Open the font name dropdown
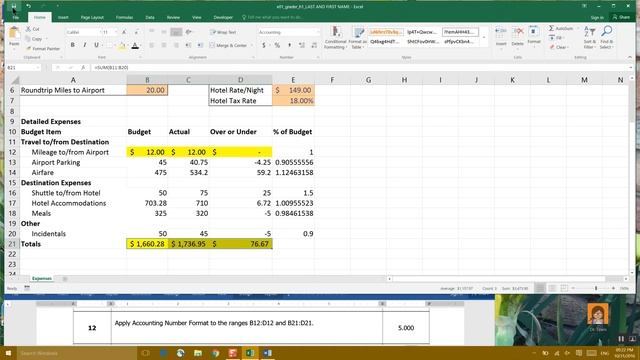Screen dimensions: 640x360 [x=99, y=32]
